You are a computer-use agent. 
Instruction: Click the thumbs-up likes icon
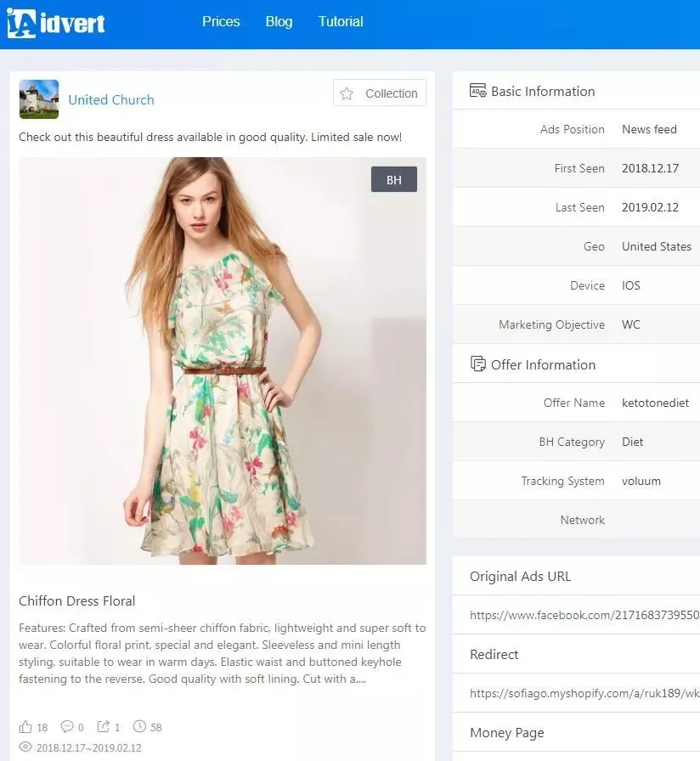point(25,726)
